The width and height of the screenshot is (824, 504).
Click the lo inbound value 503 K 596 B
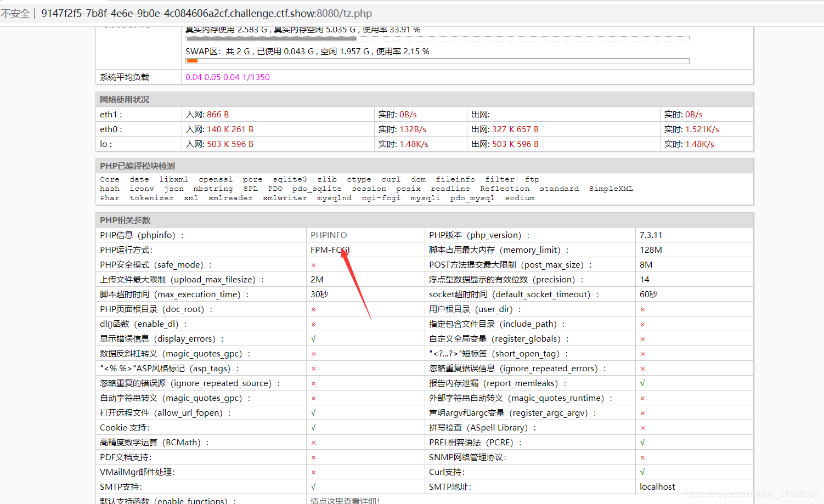[230, 144]
